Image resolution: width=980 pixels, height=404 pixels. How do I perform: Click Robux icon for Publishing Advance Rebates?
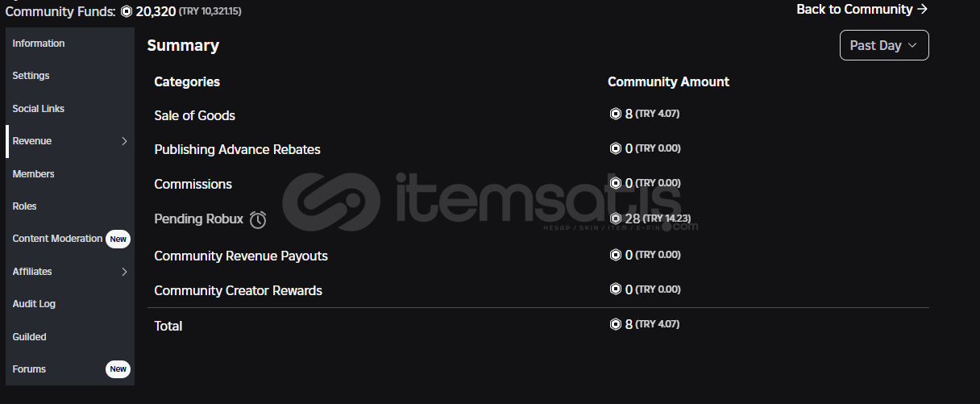point(616,149)
